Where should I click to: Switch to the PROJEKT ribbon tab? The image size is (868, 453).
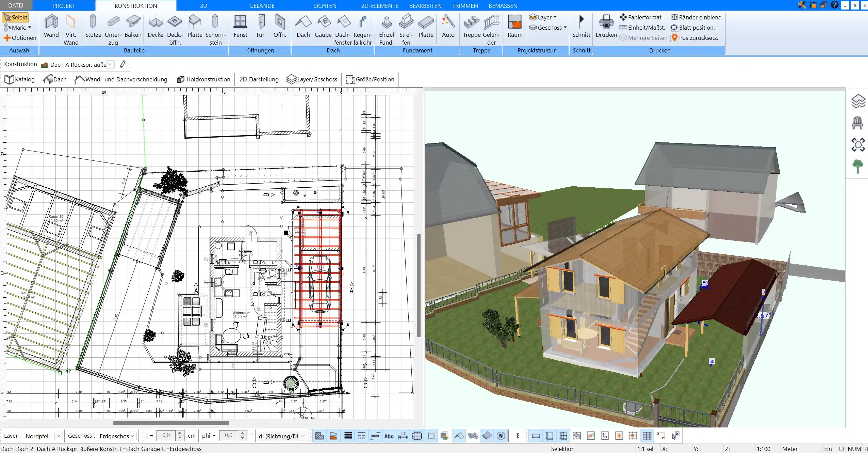point(64,5)
